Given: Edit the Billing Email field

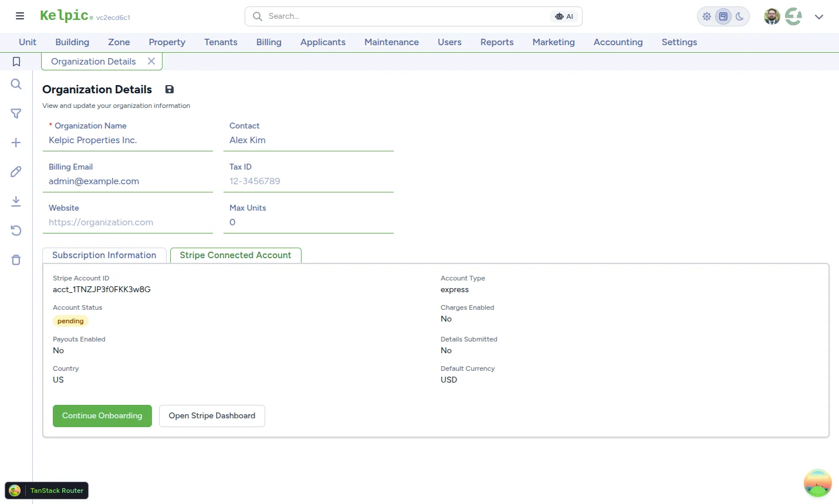Looking at the screenshot, I should click(x=128, y=181).
